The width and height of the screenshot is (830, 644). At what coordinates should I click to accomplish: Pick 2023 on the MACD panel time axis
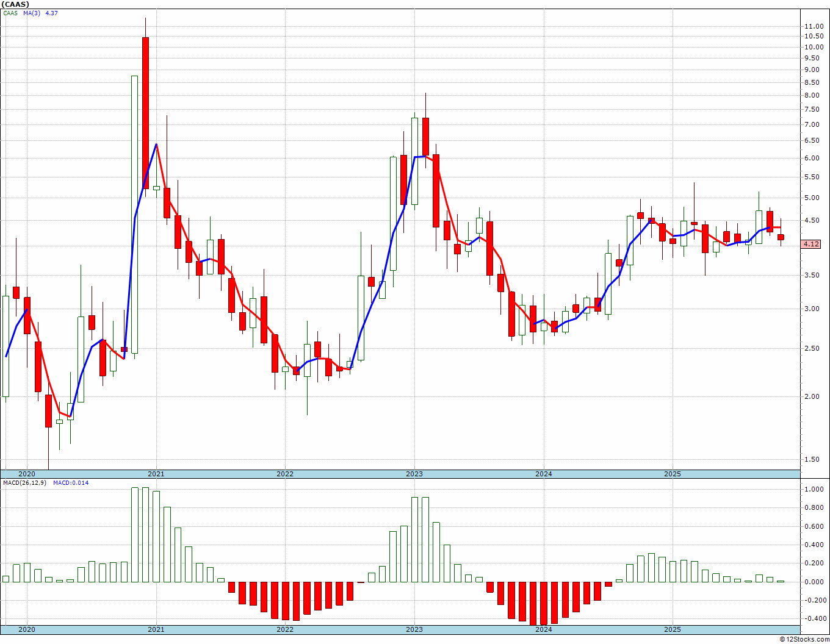click(x=414, y=629)
